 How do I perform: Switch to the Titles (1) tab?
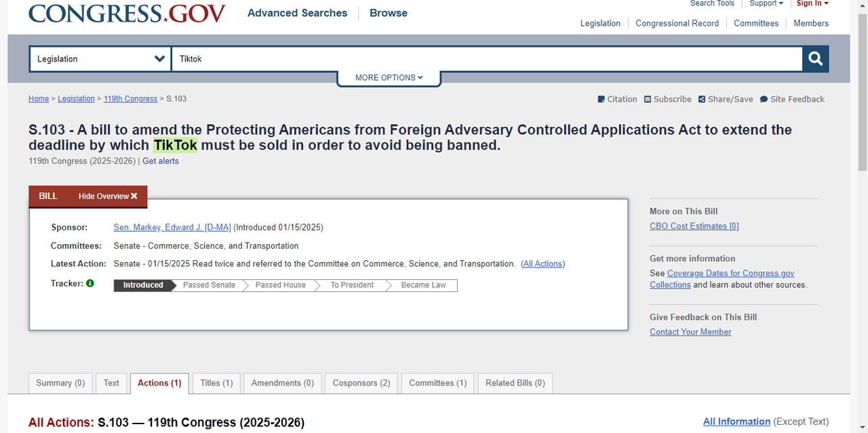point(216,383)
